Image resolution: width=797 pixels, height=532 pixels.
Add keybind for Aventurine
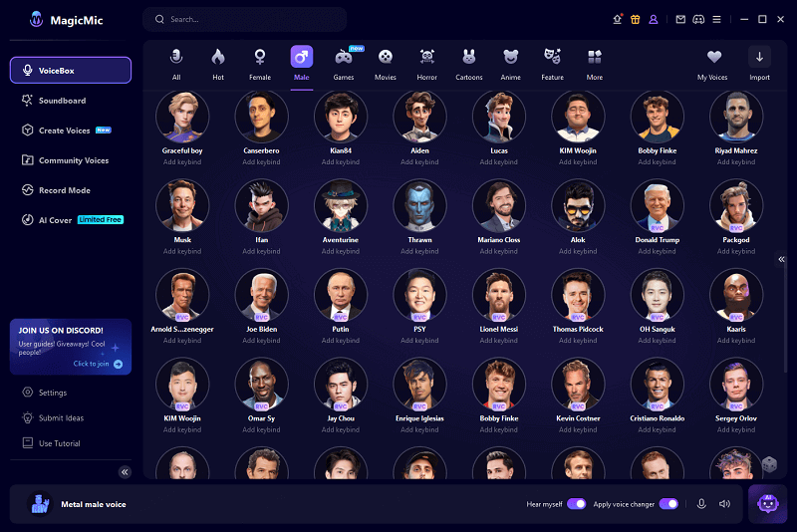(x=341, y=251)
